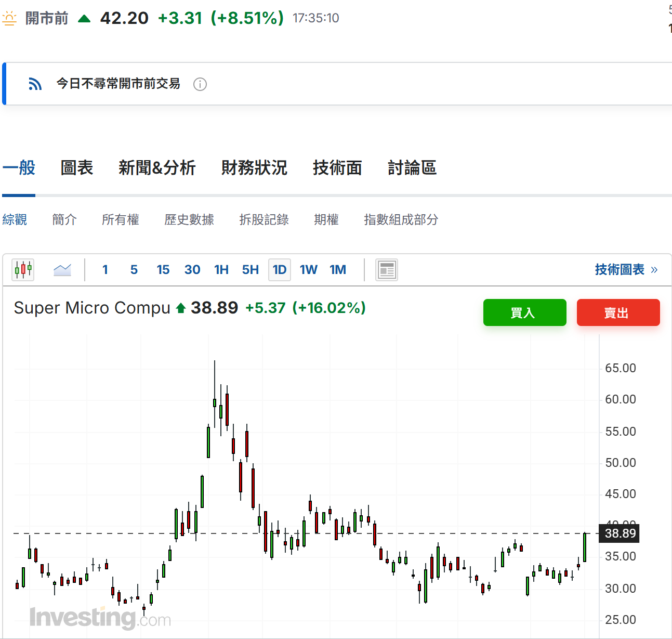Go to 指數組成部分 sub-tab

point(401,220)
